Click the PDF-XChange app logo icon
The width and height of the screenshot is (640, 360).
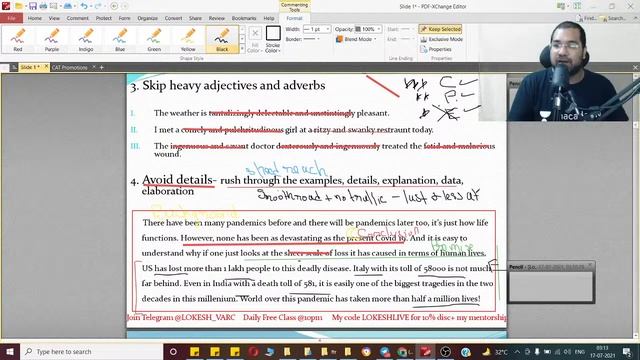coord(6,6)
